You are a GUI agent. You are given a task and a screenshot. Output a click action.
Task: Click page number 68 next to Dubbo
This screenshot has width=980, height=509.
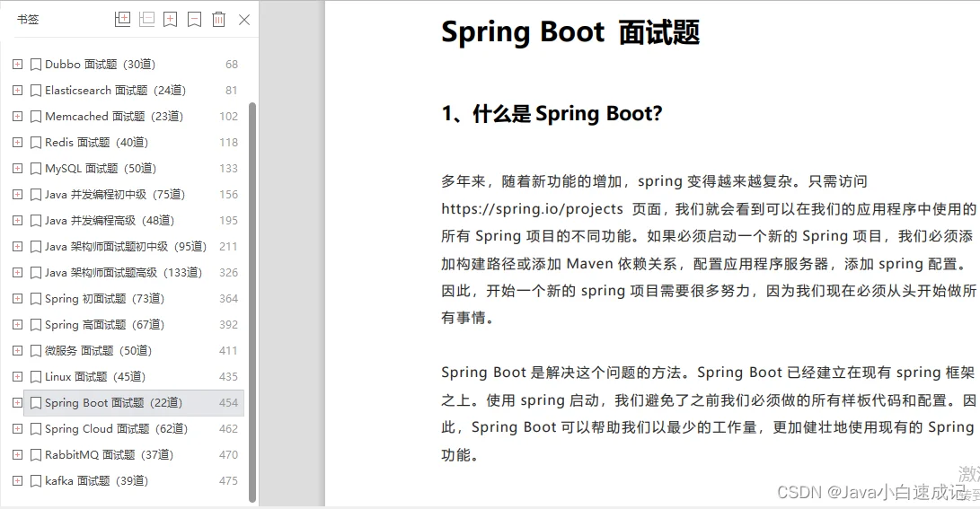point(231,65)
